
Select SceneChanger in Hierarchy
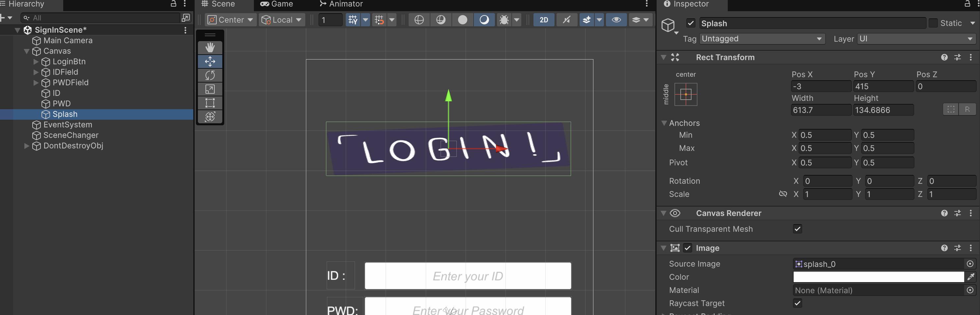(x=71, y=135)
